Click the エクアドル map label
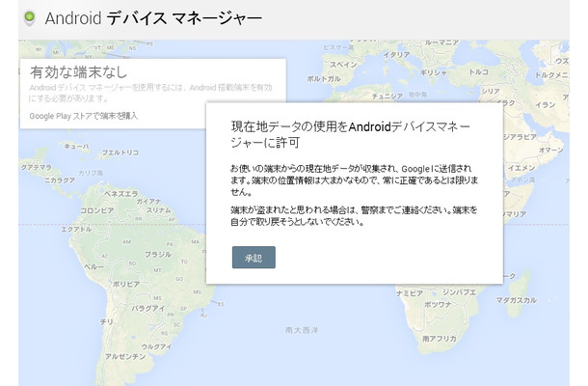The image size is (588, 386). [76, 229]
